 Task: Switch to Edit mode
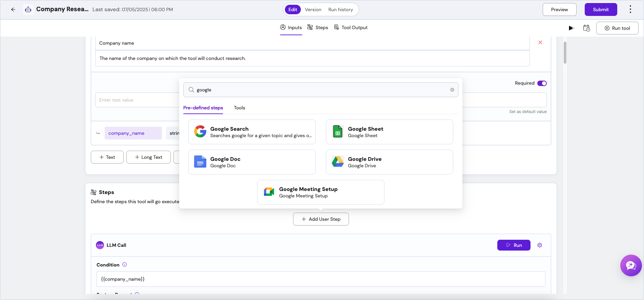[293, 9]
